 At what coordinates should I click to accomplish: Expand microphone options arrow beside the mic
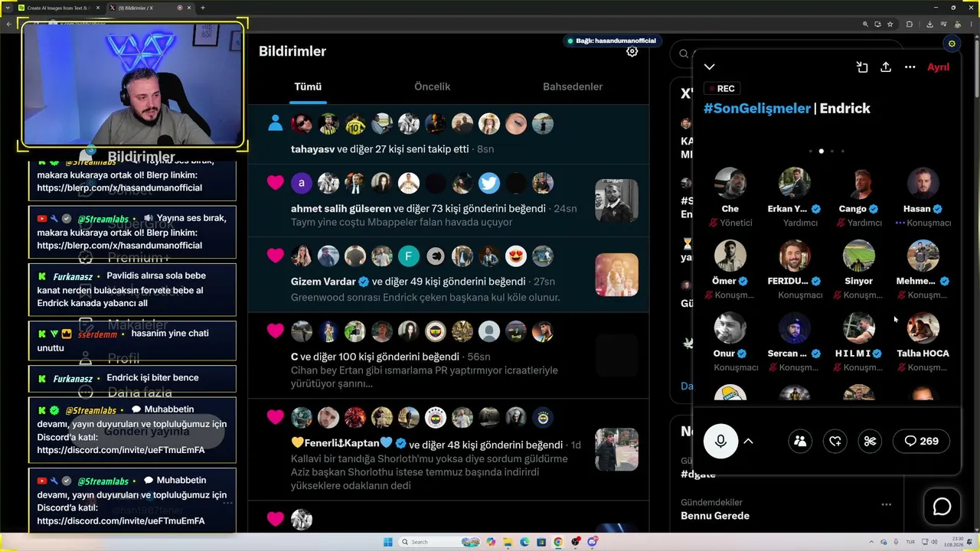pos(748,441)
